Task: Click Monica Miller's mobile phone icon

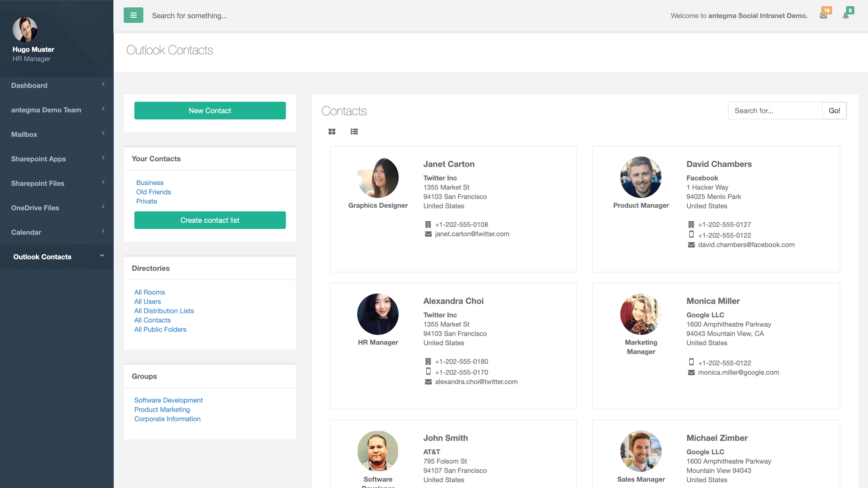Action: point(691,362)
